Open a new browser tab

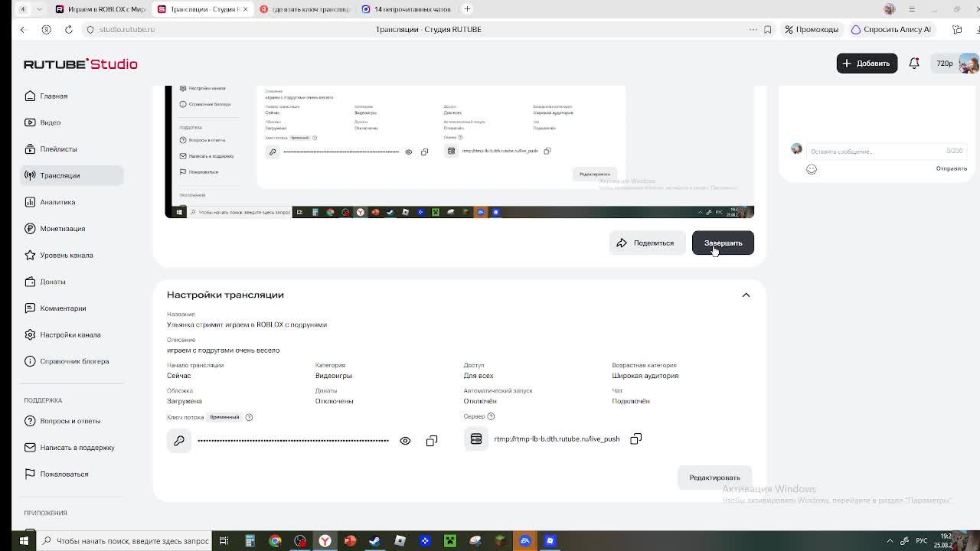(467, 9)
